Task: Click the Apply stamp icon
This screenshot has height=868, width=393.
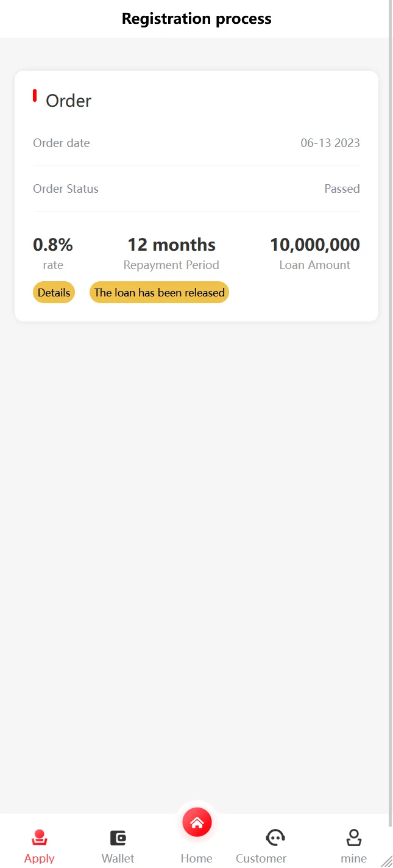Action: tap(40, 838)
